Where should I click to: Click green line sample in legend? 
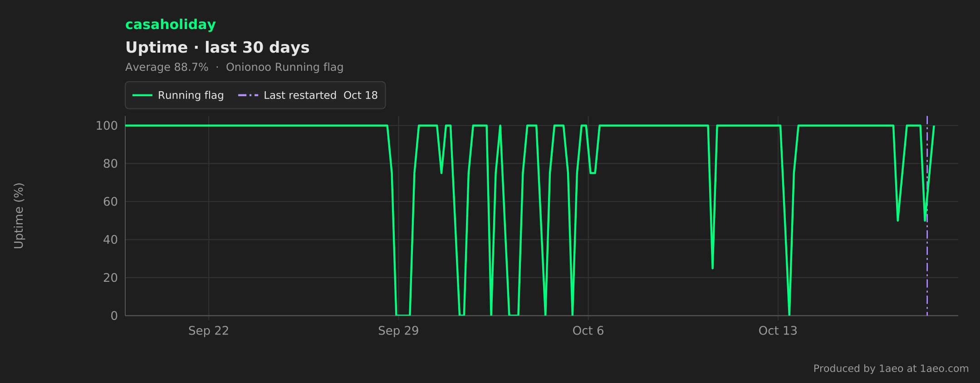coord(142,95)
